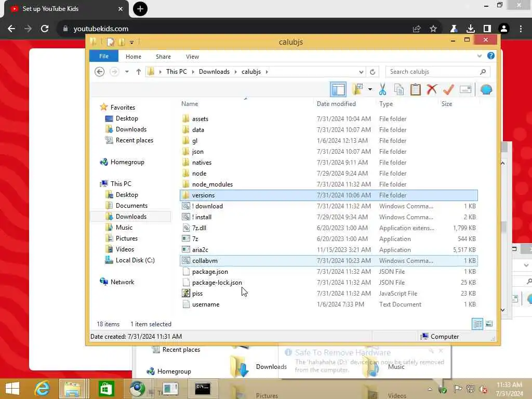The height and width of the screenshot is (399, 532).
Task: Open the Quick Access Toolbar customize dropdown
Action: [x=131, y=43]
